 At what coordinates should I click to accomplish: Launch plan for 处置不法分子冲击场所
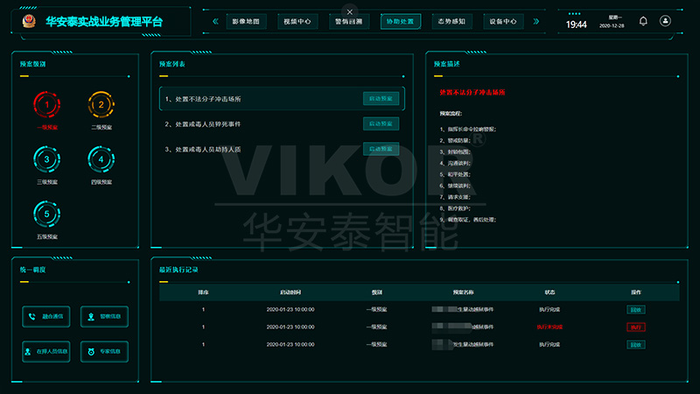pos(381,99)
